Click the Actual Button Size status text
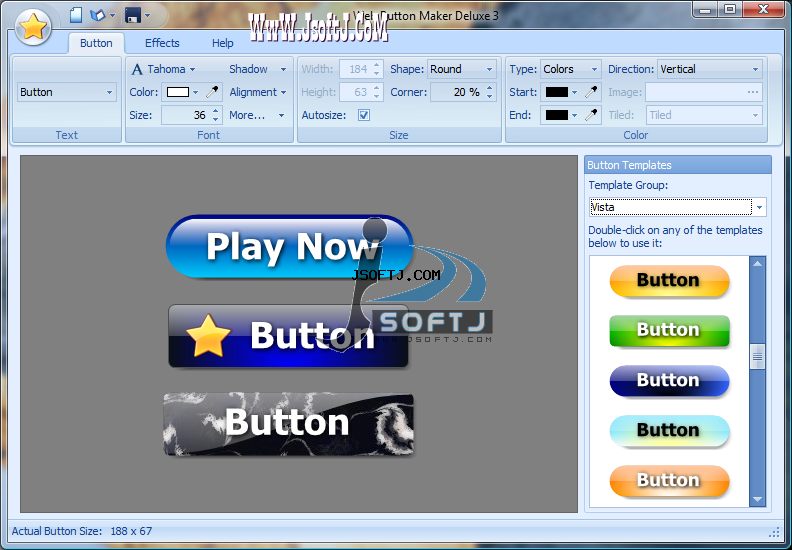792x550 pixels. (x=82, y=531)
